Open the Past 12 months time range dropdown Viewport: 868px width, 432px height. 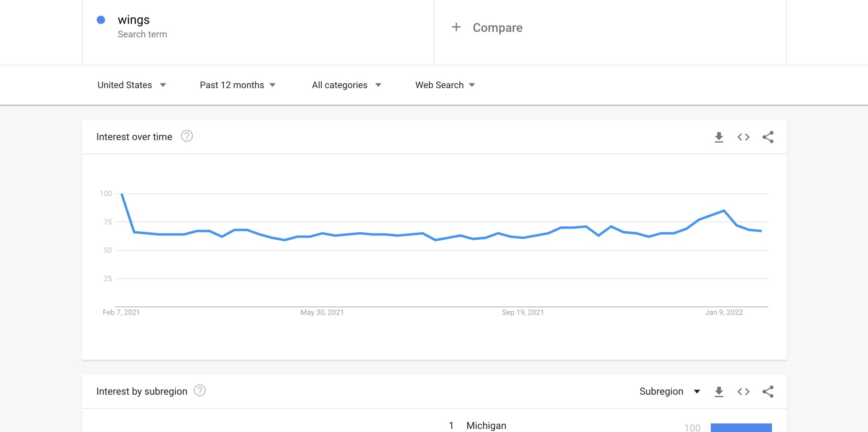(238, 85)
